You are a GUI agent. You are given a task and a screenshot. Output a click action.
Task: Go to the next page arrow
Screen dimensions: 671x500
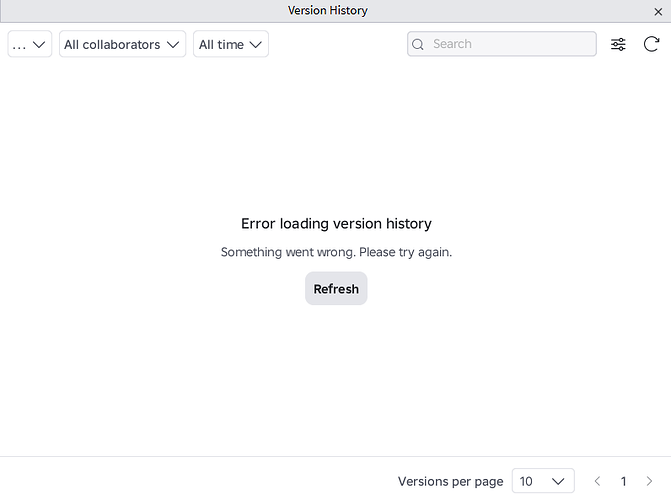[x=649, y=481]
